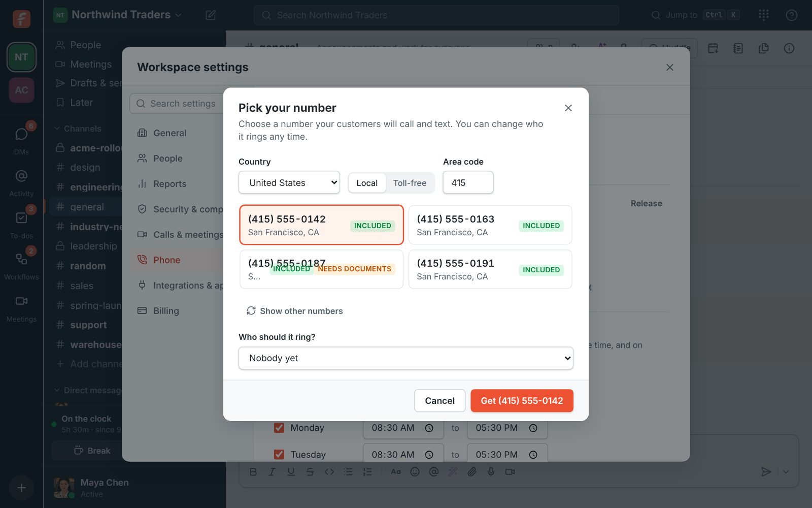Open Billing settings section

pyautogui.click(x=166, y=311)
